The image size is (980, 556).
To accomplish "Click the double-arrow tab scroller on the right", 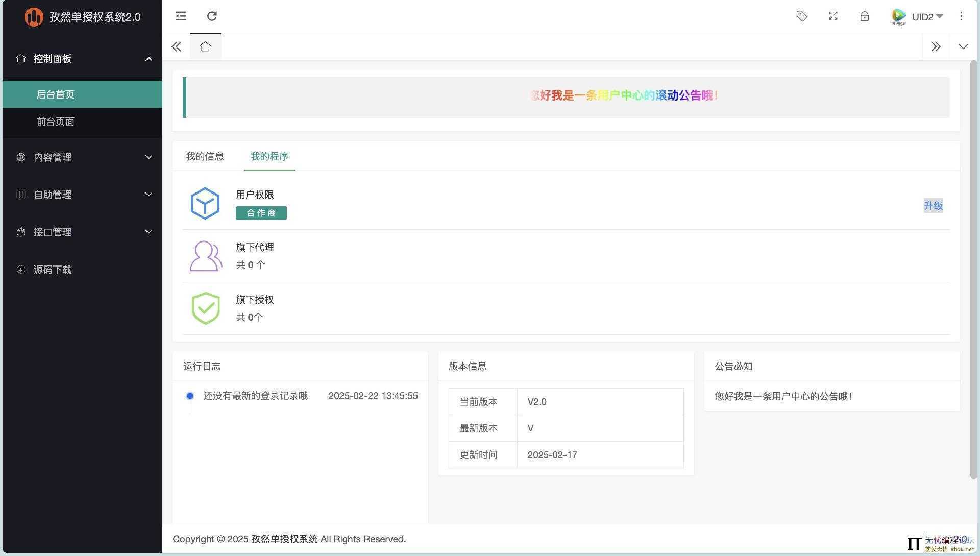I will [x=936, y=46].
